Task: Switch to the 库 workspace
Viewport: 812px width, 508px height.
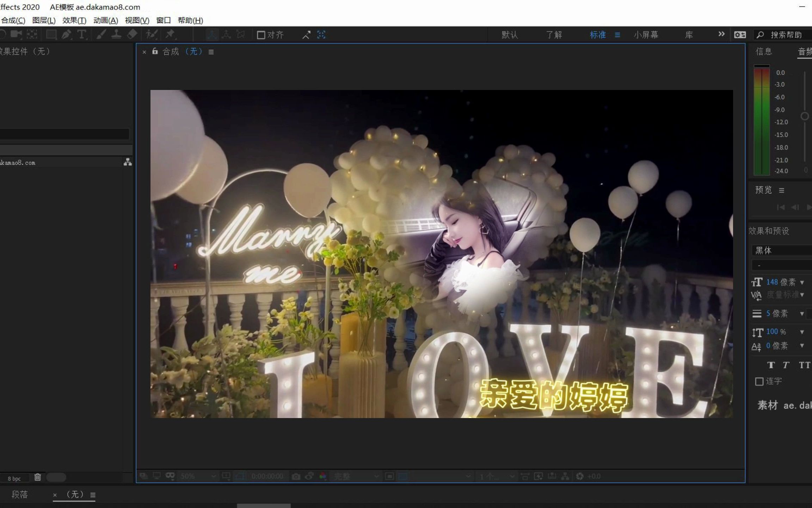Action: tap(689, 35)
